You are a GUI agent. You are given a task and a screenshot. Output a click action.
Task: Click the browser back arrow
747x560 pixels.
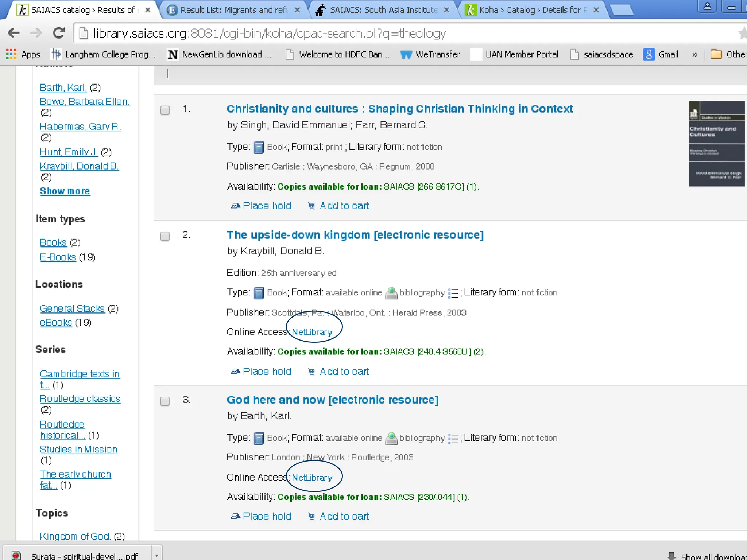point(13,33)
